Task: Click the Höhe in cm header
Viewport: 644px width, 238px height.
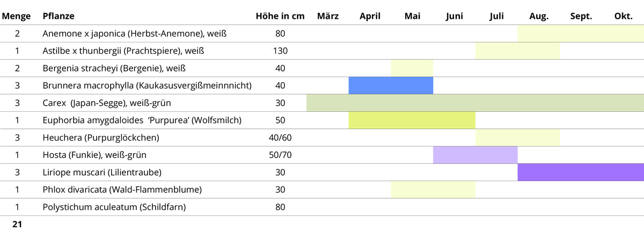Action: [x=280, y=16]
